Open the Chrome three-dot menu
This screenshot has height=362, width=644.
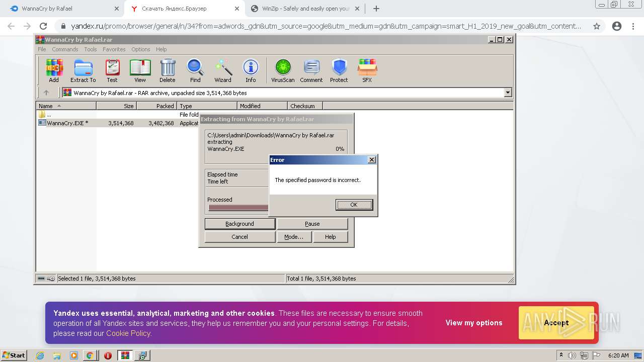pyautogui.click(x=633, y=26)
